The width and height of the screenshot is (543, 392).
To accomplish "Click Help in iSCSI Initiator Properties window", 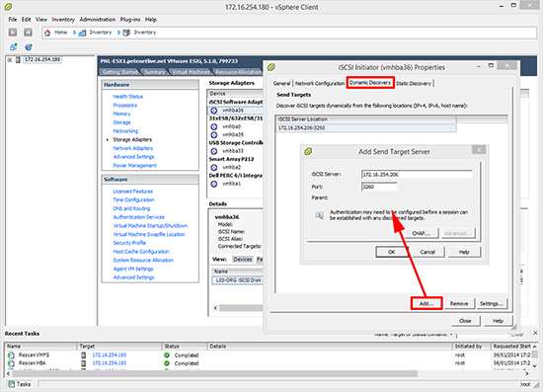I will pyautogui.click(x=498, y=321).
